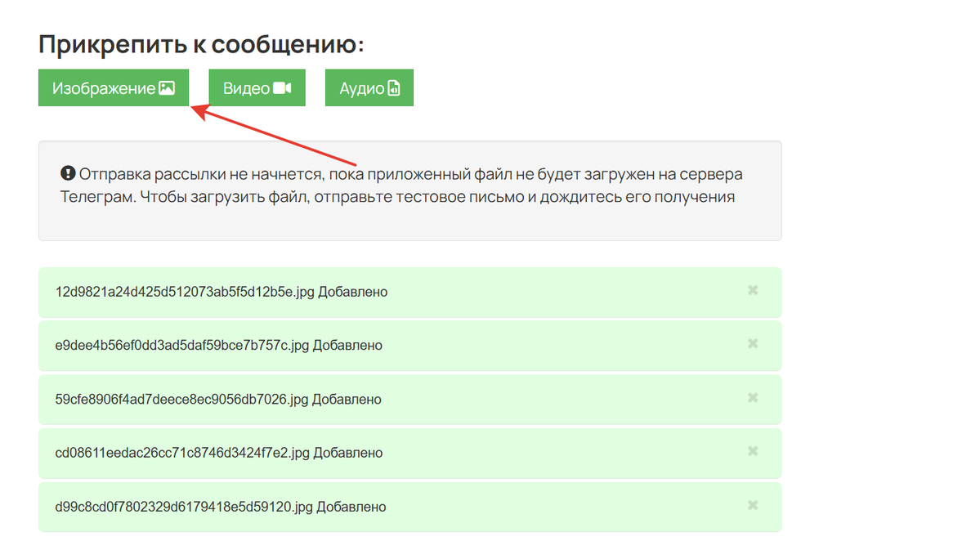Remove file e9dee4b56ef0dd3ad5daf59bce7b757c.jpg

753,344
